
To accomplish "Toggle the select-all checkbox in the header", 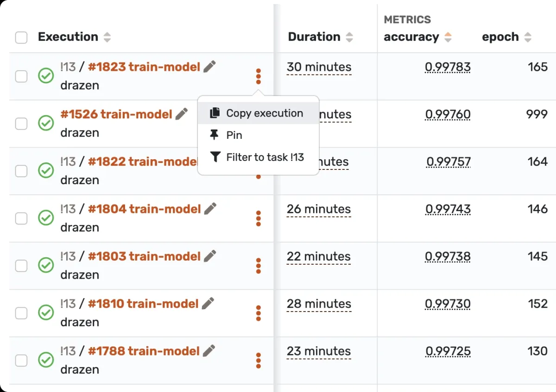I will pos(21,37).
